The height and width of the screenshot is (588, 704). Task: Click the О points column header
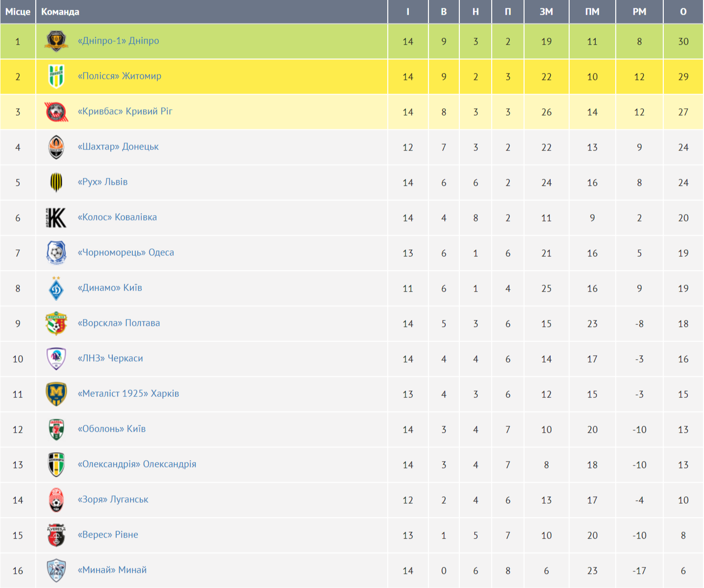click(x=683, y=12)
